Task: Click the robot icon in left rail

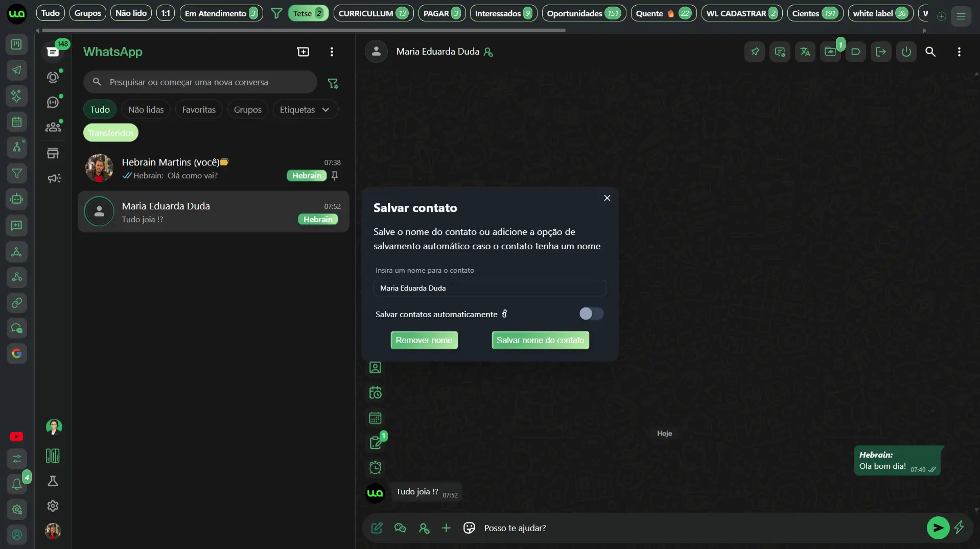Action: pos(17,199)
